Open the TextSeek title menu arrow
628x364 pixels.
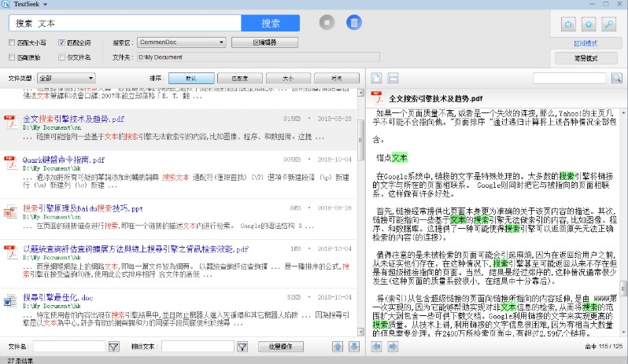(46, 5)
